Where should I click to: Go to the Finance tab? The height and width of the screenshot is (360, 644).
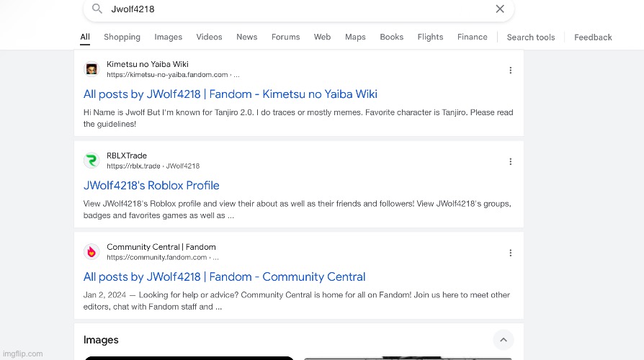point(473,37)
